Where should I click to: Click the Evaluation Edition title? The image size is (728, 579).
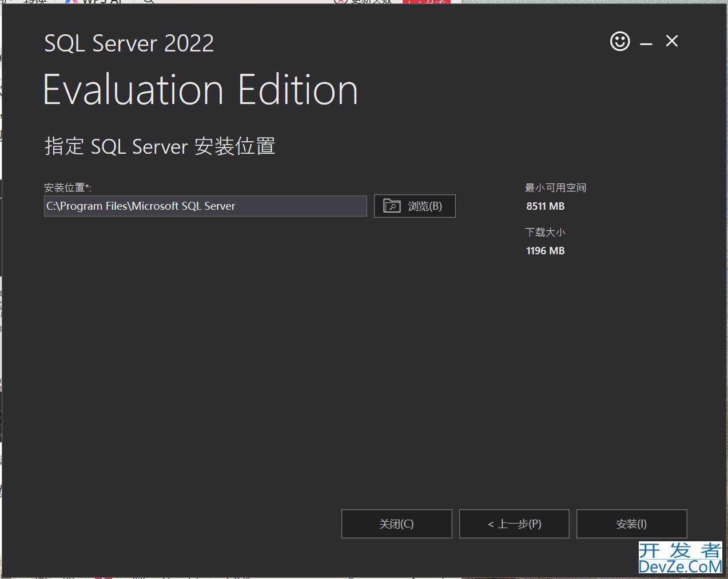click(x=201, y=90)
